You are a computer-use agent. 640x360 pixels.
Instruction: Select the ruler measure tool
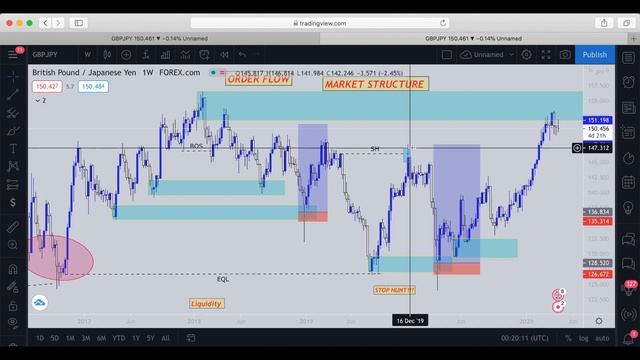(13, 227)
